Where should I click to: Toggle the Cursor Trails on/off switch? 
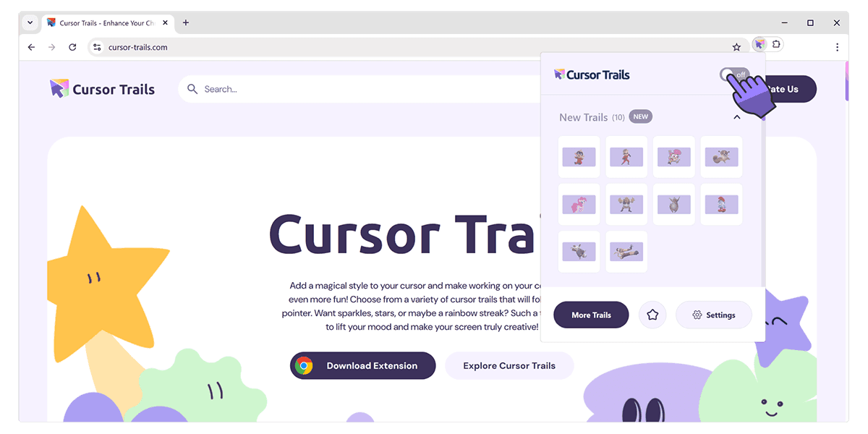734,75
